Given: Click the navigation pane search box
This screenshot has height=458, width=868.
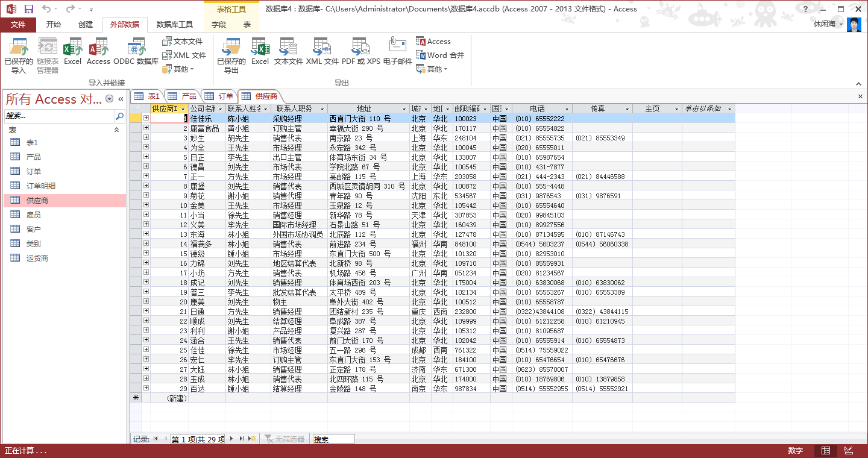Looking at the screenshot, I should pos(59,116).
